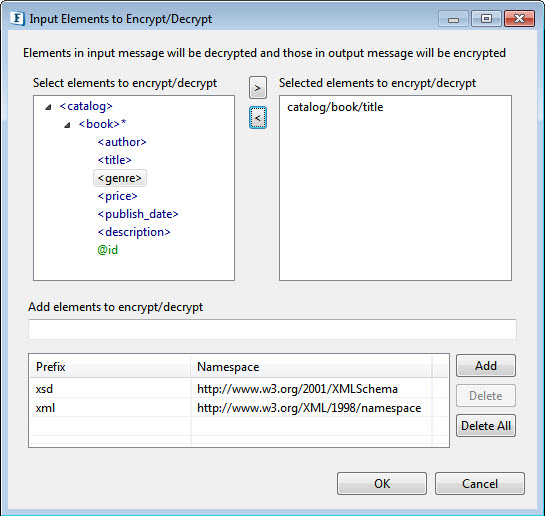Select the xsd prefix row
This screenshot has height=516, width=545.
pos(239,389)
